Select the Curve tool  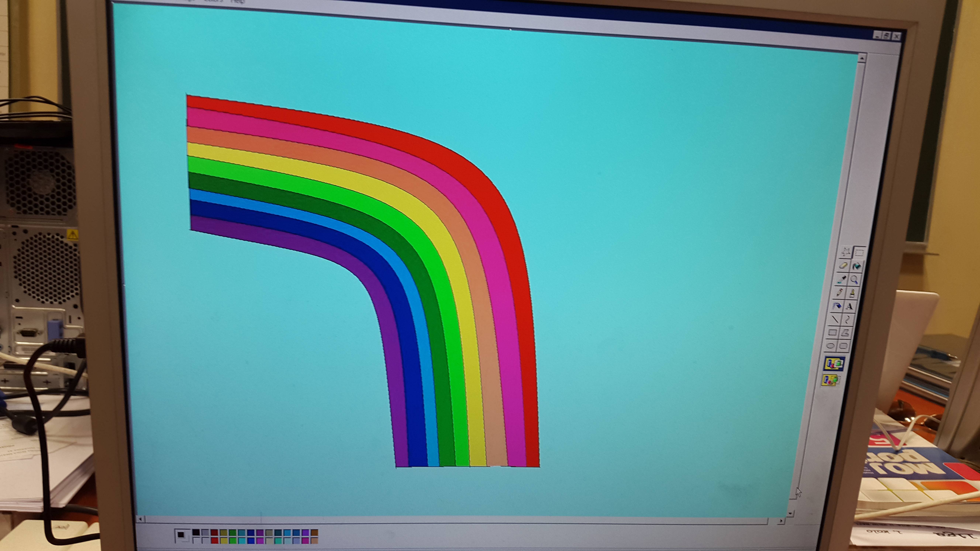point(848,319)
